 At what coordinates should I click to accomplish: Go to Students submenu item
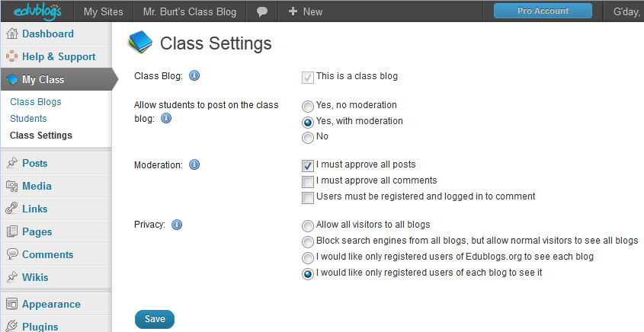(x=28, y=119)
